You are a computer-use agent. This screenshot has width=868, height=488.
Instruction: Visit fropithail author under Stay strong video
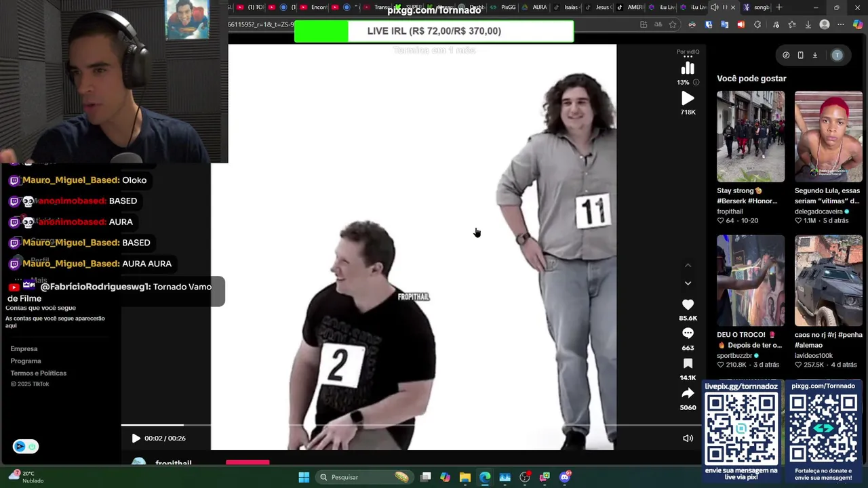(730, 211)
